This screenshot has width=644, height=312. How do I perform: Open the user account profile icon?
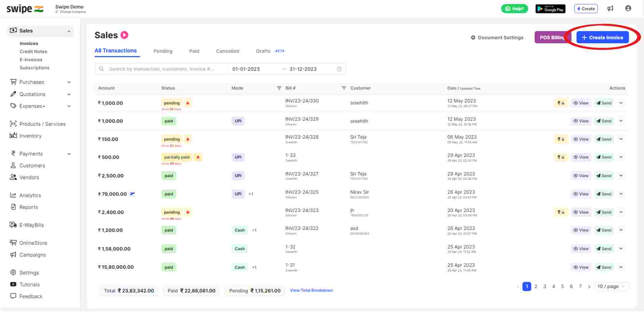coord(628,9)
